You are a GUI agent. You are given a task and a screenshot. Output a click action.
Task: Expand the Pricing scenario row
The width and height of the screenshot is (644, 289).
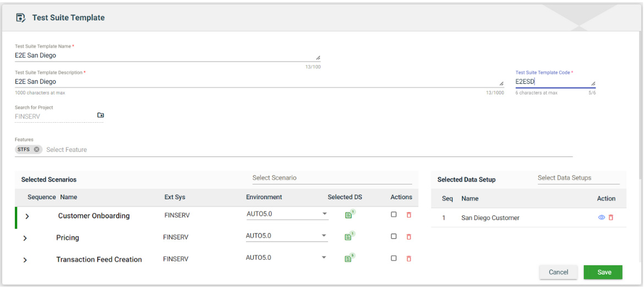coord(25,238)
